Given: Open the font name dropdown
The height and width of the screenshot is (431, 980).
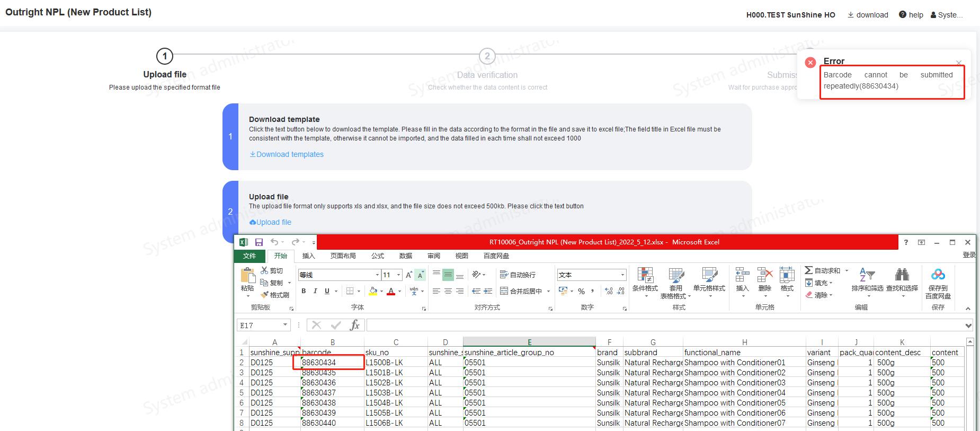Looking at the screenshot, I should [377, 275].
